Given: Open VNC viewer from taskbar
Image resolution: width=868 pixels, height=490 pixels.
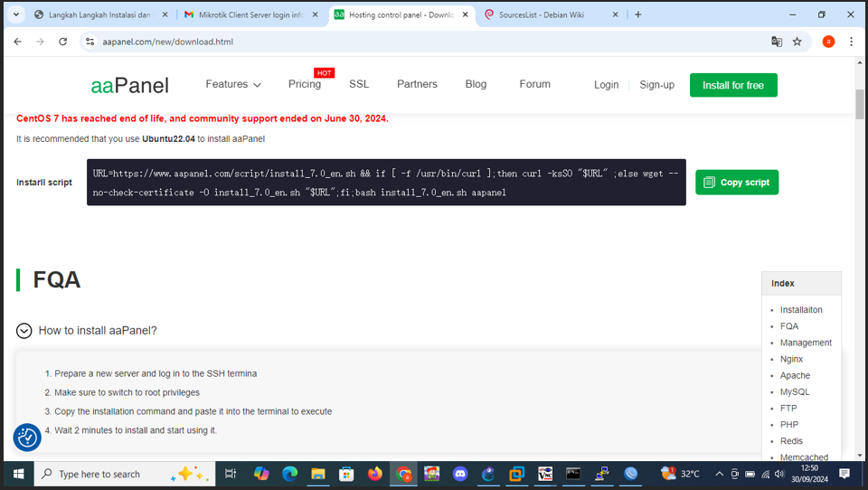Looking at the screenshot, I should [x=545, y=474].
